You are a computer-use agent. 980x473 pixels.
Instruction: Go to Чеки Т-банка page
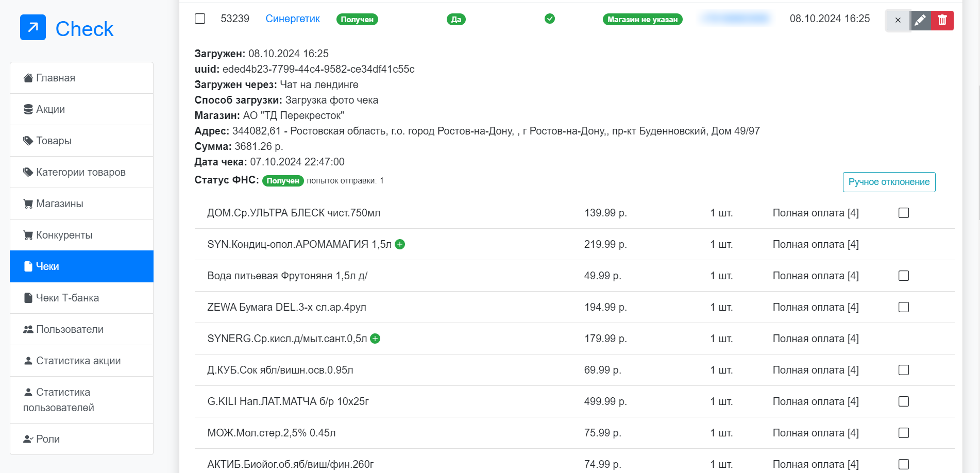pos(67,298)
